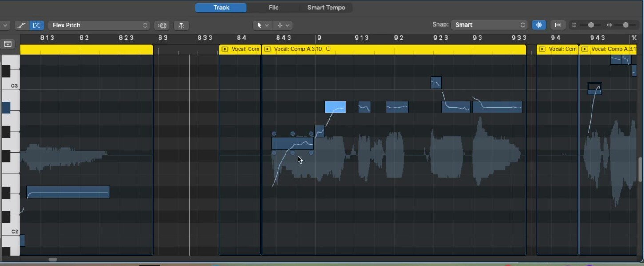This screenshot has width=644, height=266.
Task: Click the horizontal scrollbar thumb
Action: [53, 259]
